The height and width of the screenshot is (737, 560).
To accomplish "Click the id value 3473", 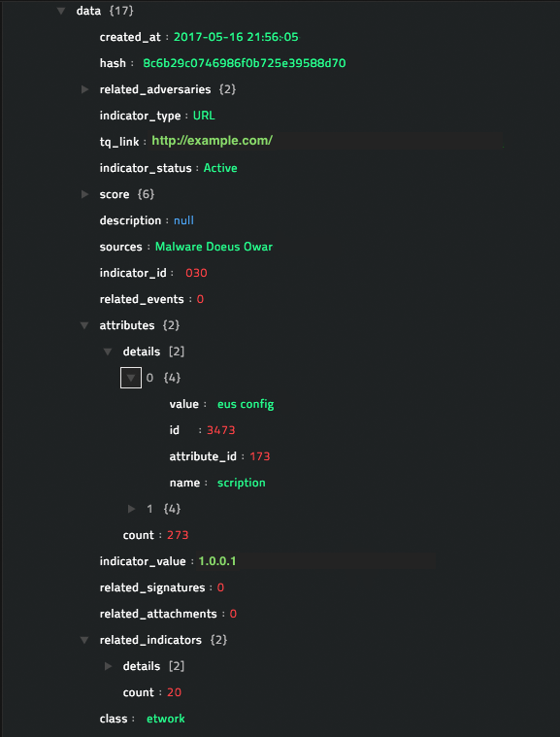I will [221, 430].
